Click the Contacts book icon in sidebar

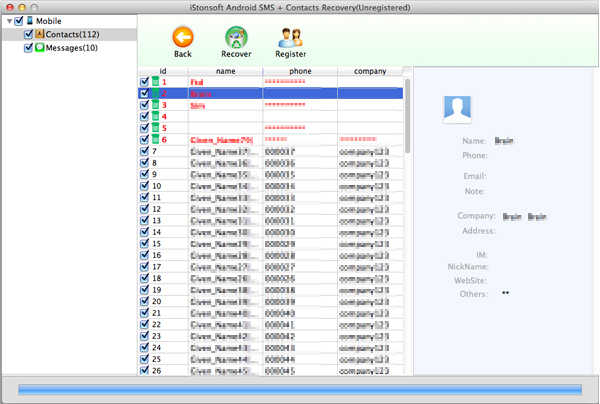(40, 34)
